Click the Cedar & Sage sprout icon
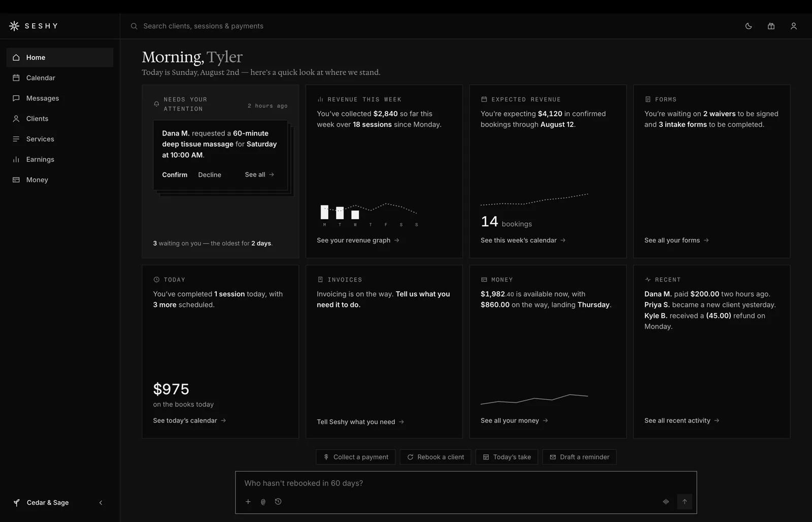The image size is (812, 522). click(x=16, y=503)
